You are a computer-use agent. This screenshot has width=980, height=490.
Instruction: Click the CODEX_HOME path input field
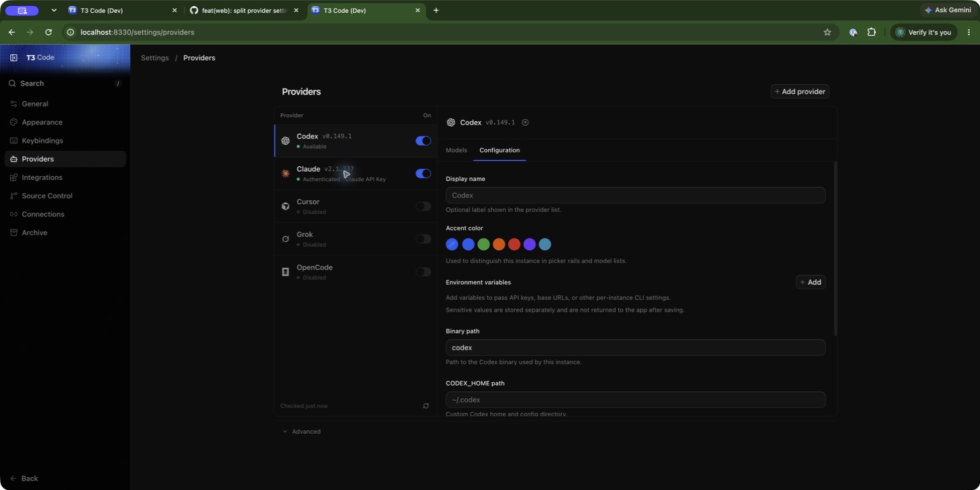tap(635, 400)
